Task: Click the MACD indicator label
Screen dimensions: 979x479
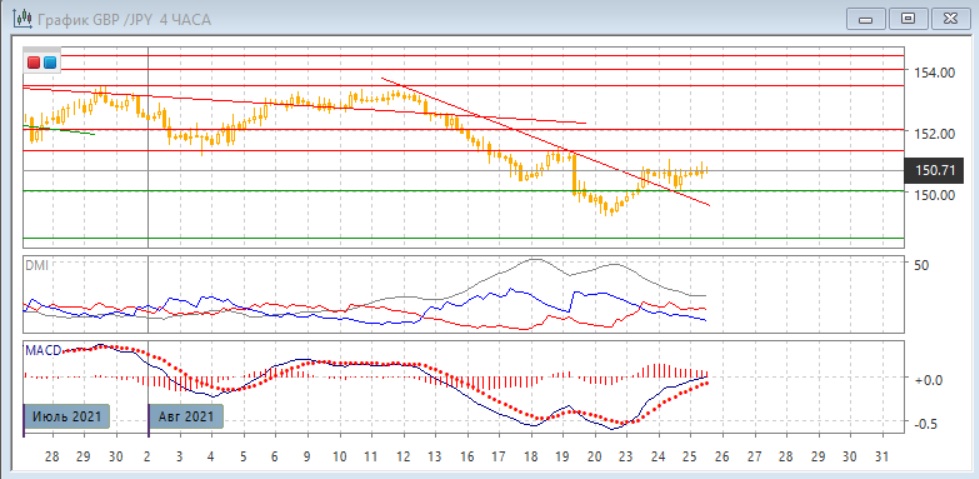Action: pyautogui.click(x=42, y=349)
